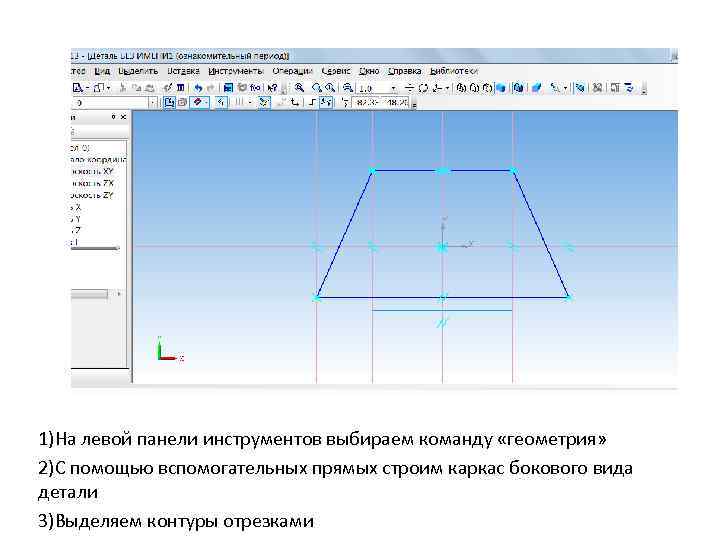This screenshot has height=540, width=720.
Task: Open the Инструменты menu
Action: click(235, 71)
